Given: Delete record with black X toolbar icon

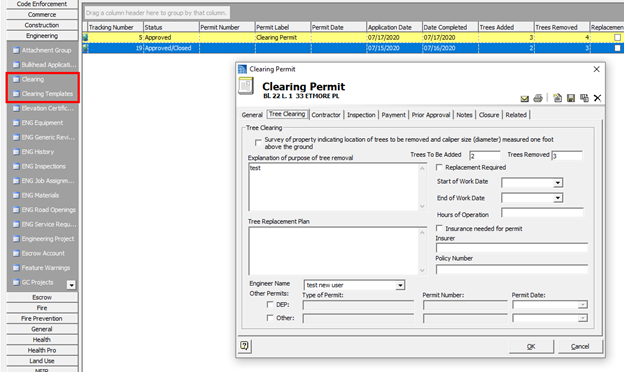Looking at the screenshot, I should 597,98.
